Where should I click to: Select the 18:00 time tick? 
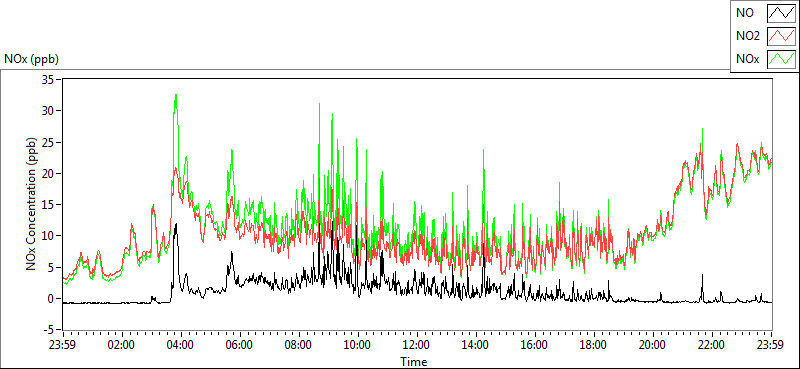[594, 345]
